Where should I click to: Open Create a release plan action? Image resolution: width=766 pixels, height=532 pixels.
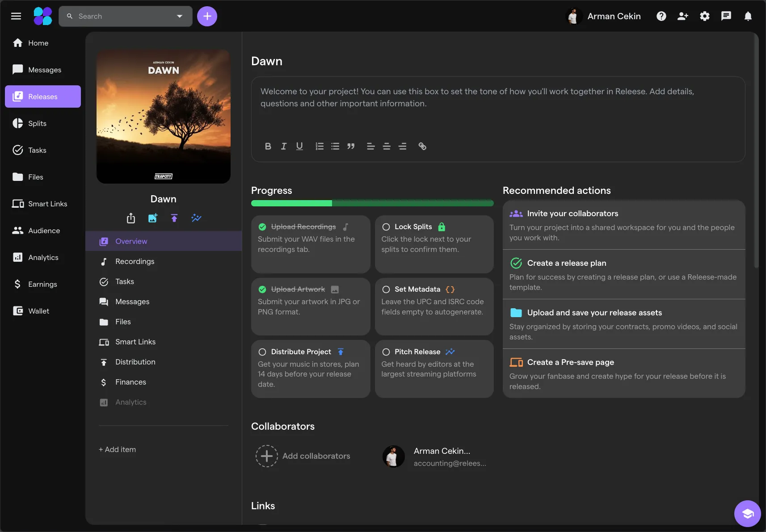click(624, 274)
